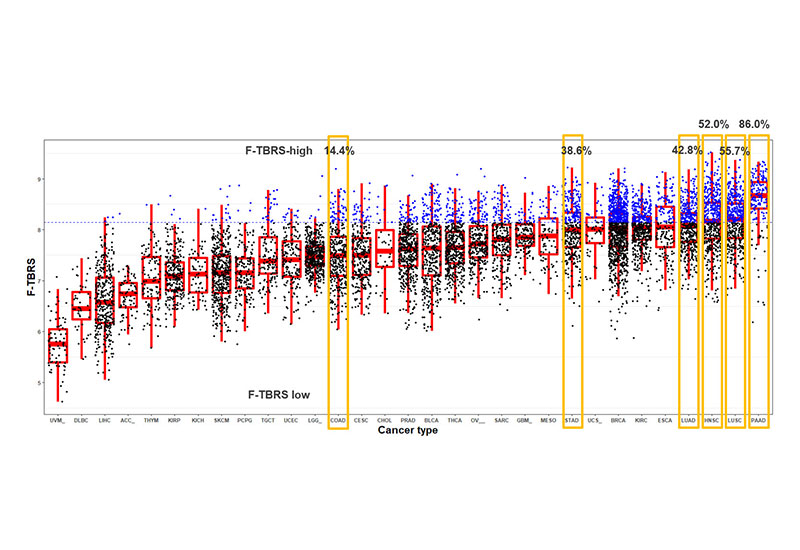Viewport: 800px width, 550px height.
Task: Select the BRCA x-axis label
Action: click(618, 422)
